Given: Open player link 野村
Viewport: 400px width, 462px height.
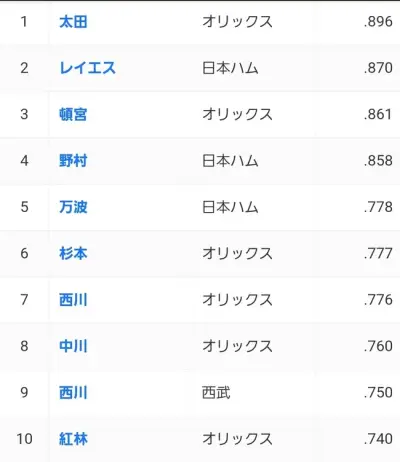Looking at the screenshot, I should [x=73, y=161].
